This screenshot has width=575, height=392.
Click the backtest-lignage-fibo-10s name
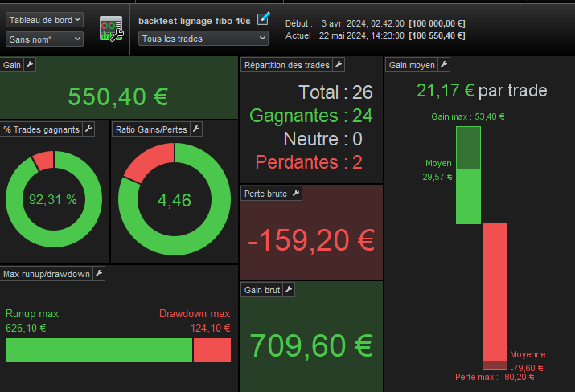tap(195, 21)
